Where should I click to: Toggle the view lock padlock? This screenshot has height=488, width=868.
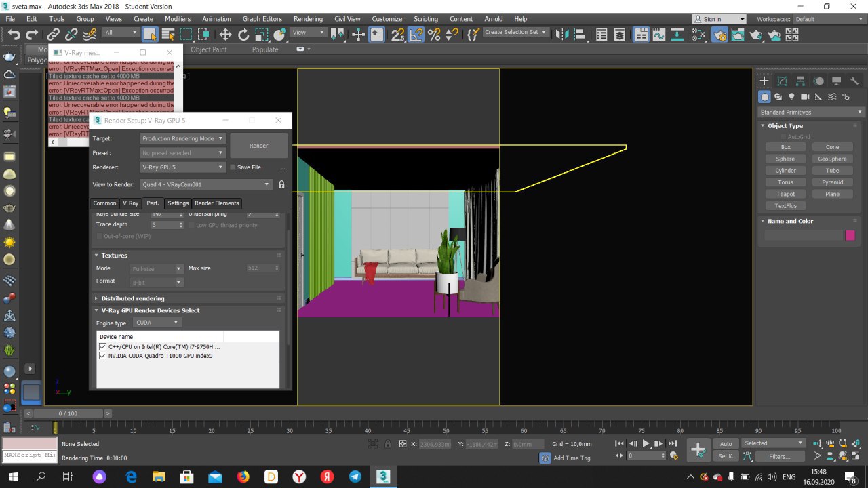(281, 184)
